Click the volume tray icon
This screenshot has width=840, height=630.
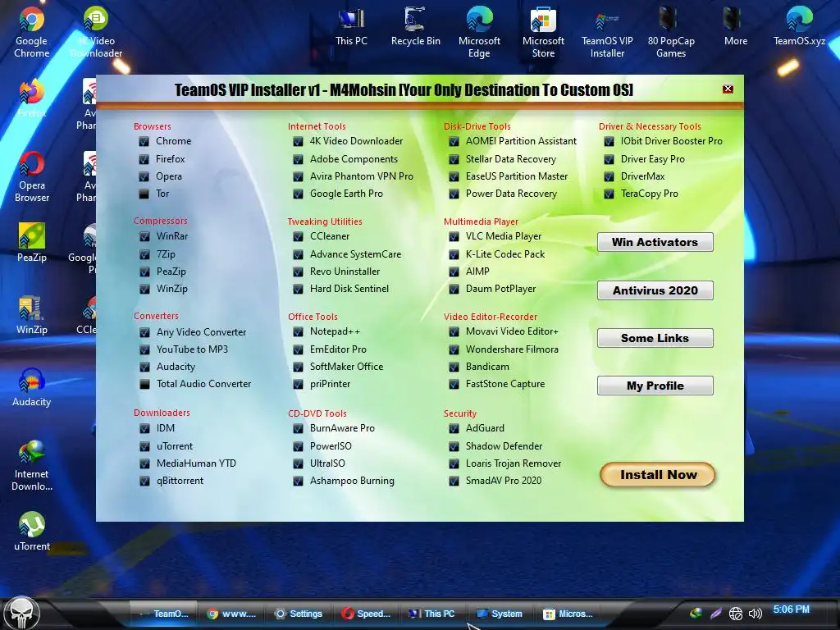click(x=755, y=614)
